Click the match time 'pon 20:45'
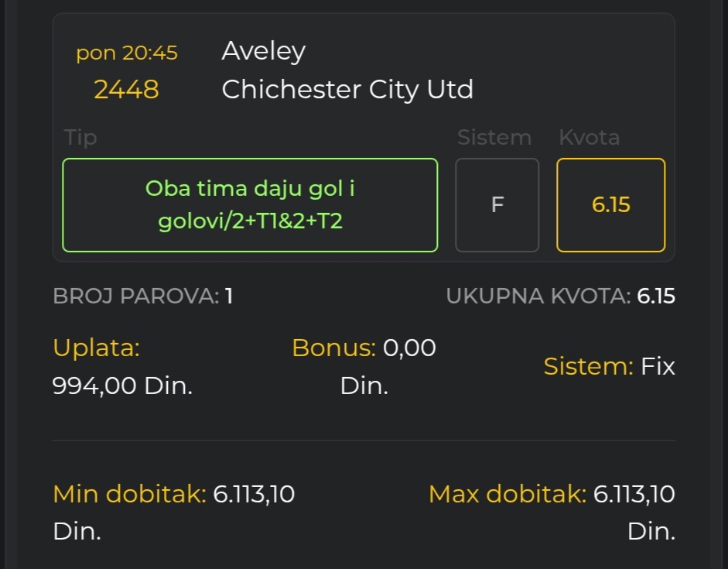728x569 pixels. [127, 53]
